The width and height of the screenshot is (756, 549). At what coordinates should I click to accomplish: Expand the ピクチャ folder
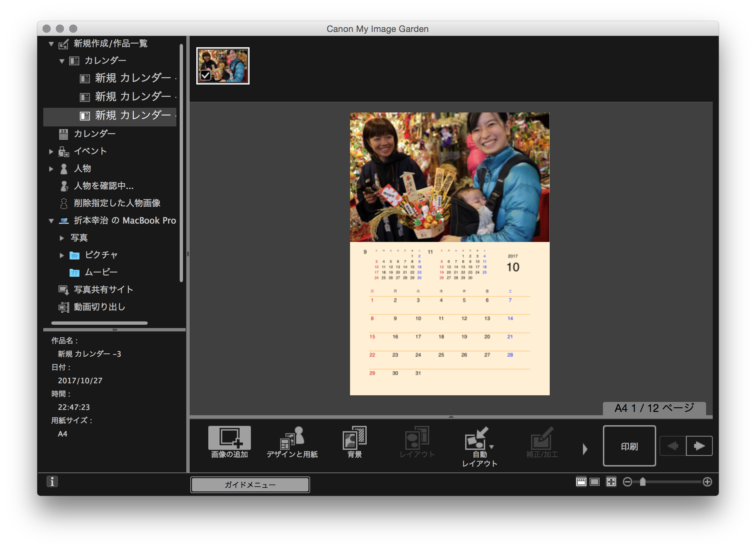pos(62,255)
